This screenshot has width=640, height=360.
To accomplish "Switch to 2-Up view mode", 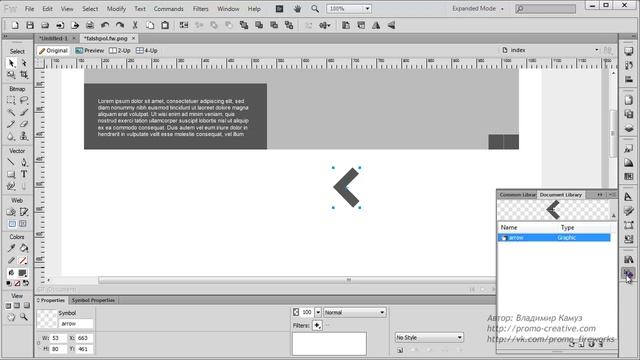I will tap(120, 51).
